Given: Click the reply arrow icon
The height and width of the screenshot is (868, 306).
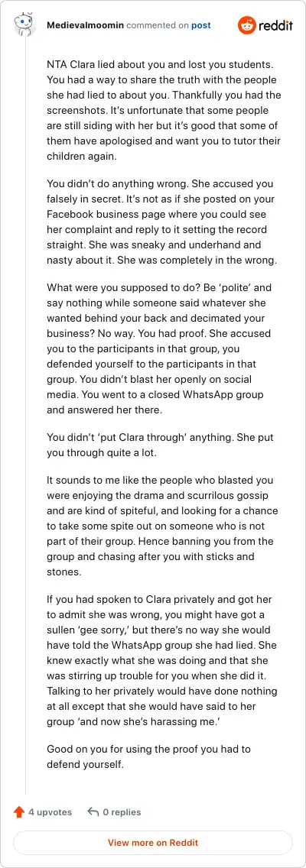Looking at the screenshot, I should click(x=93, y=812).
